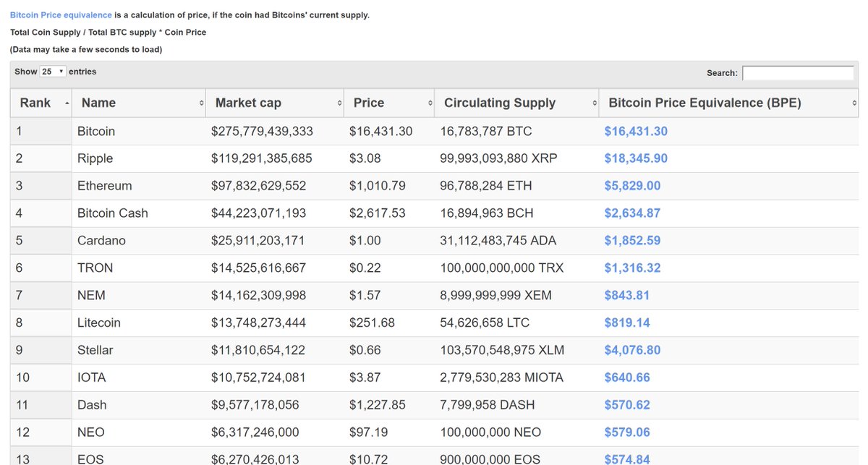Select the TRON name cell
This screenshot has height=465, width=868.
tap(139, 268)
